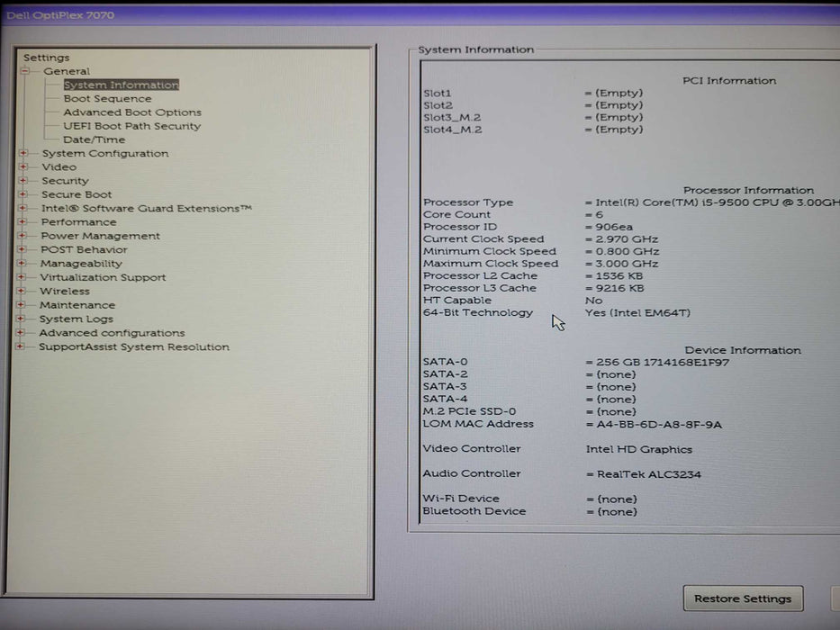Click the PCI Information heading
The width and height of the screenshot is (840, 630).
(x=729, y=81)
